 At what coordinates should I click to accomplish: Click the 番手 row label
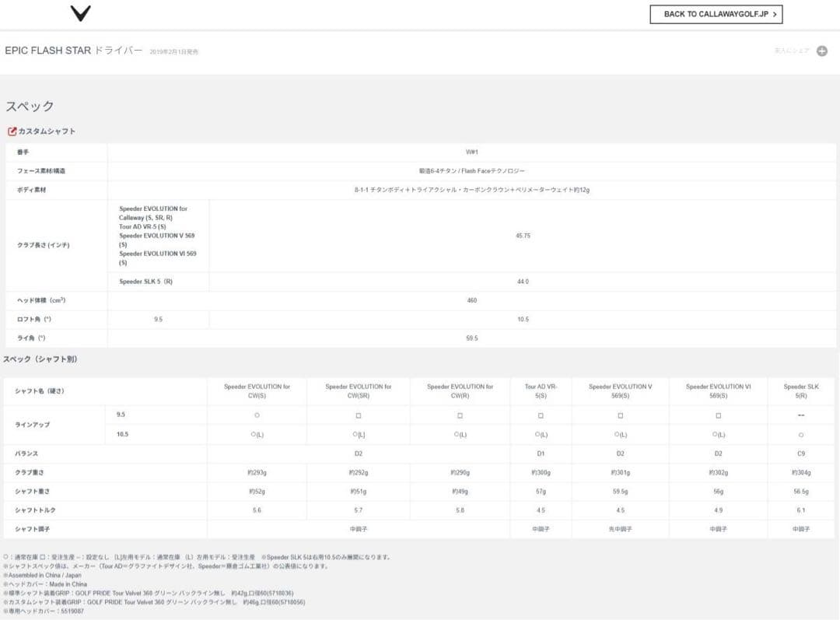coord(23,152)
